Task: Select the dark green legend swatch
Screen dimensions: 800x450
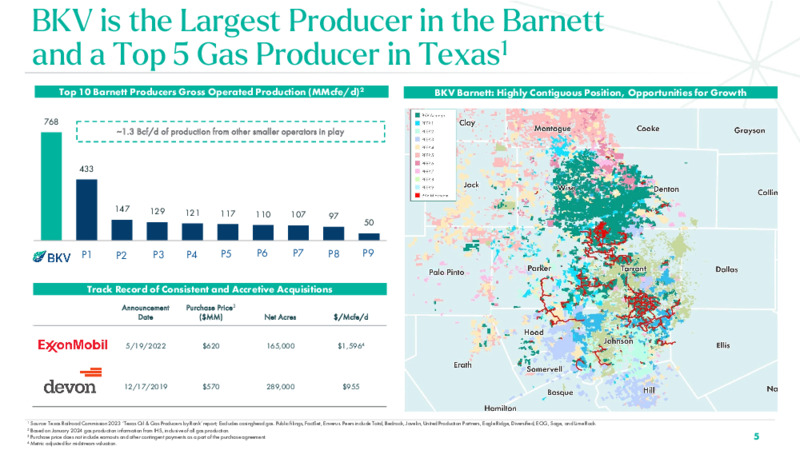Action: (x=417, y=115)
